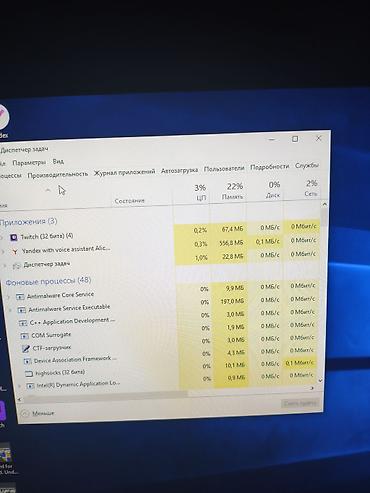Select the highsocks (32 бита) row name
This screenshot has width=370, height=493.
(x=60, y=373)
